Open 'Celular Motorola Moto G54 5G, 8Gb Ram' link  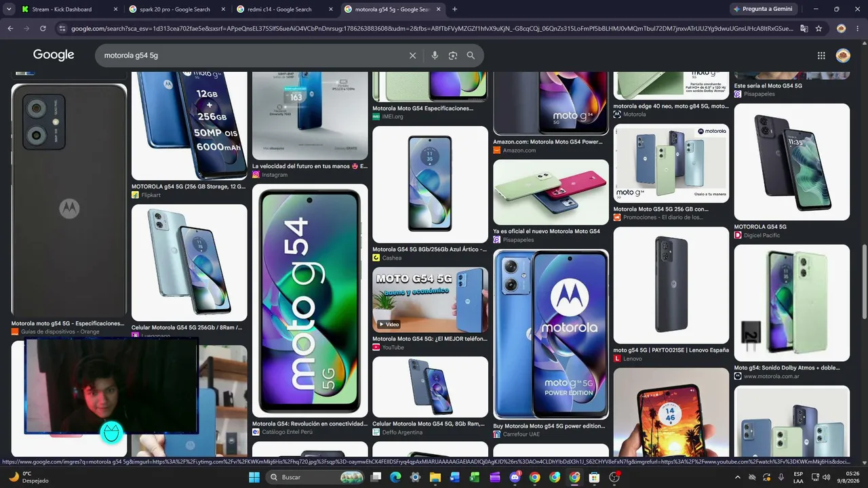pyautogui.click(x=429, y=424)
